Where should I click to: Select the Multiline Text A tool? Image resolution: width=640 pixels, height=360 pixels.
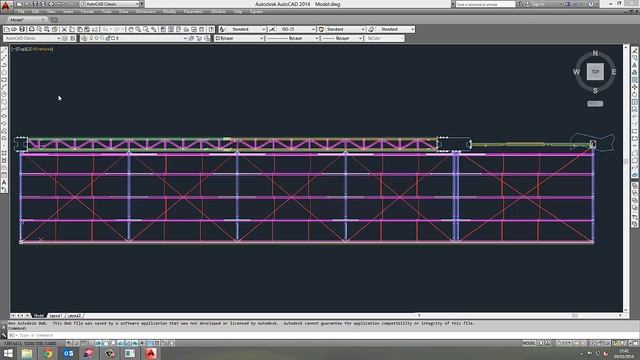click(4, 182)
